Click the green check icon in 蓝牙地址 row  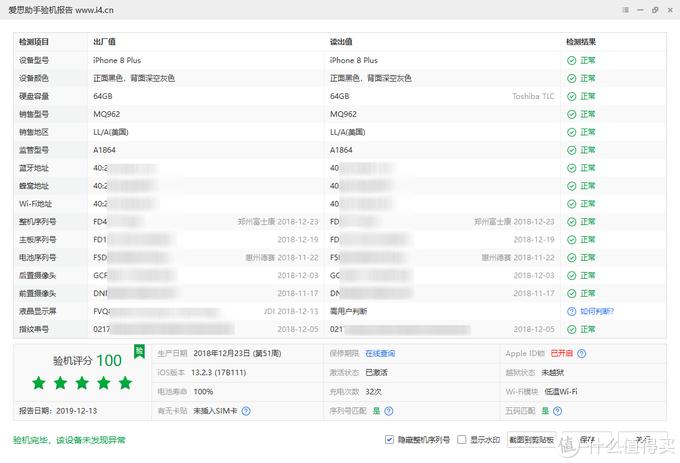[x=572, y=168]
